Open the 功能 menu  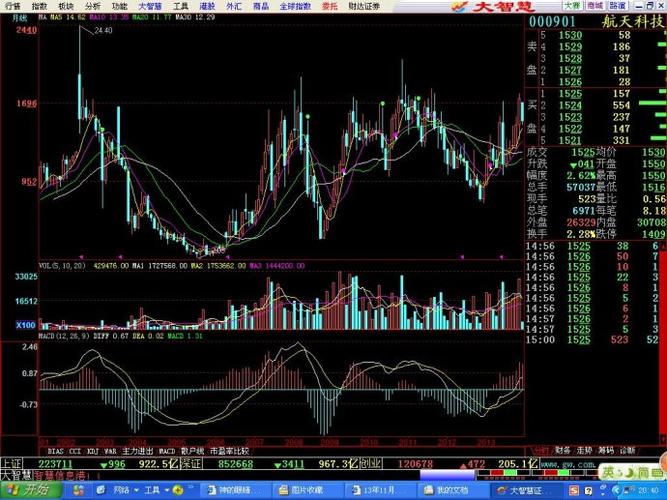point(120,6)
